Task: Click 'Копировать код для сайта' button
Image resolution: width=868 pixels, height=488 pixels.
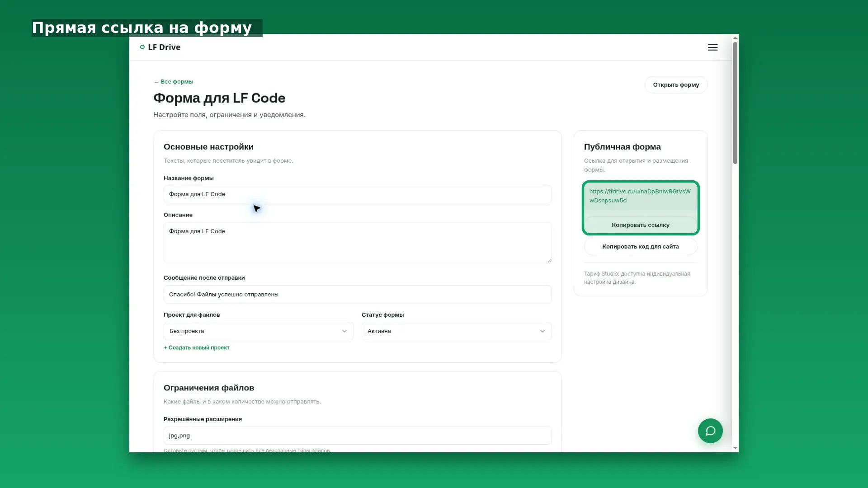Action: click(640, 247)
